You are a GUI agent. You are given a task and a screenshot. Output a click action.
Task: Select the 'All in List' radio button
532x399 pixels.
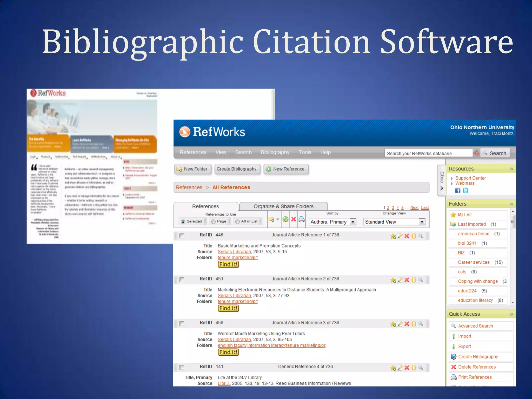(x=237, y=222)
